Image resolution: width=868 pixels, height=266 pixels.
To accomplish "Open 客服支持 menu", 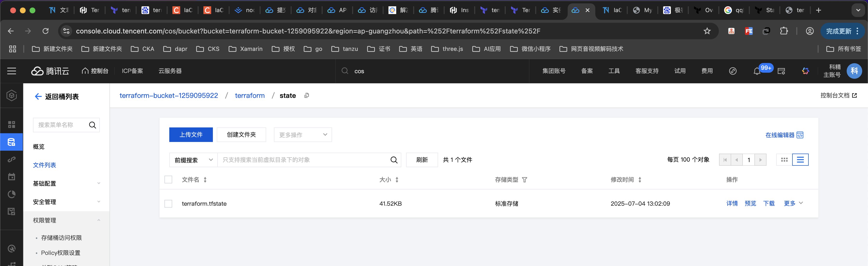I will click(647, 71).
